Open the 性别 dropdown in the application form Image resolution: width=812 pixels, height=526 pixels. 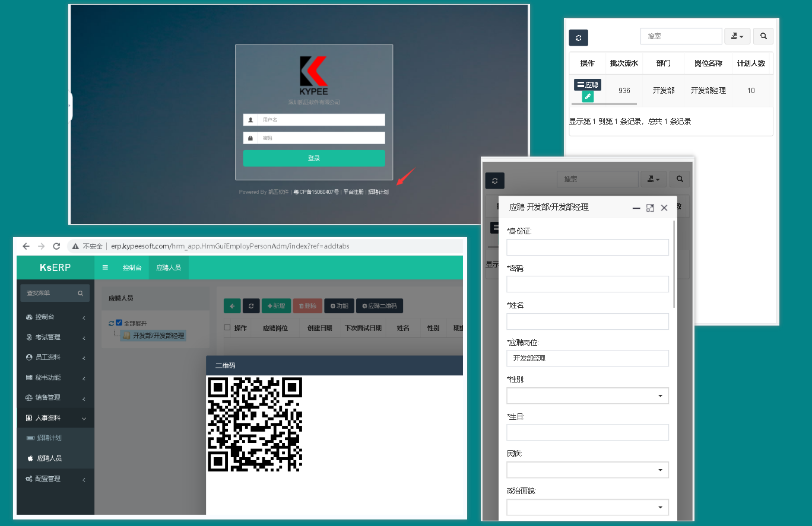[587, 396]
